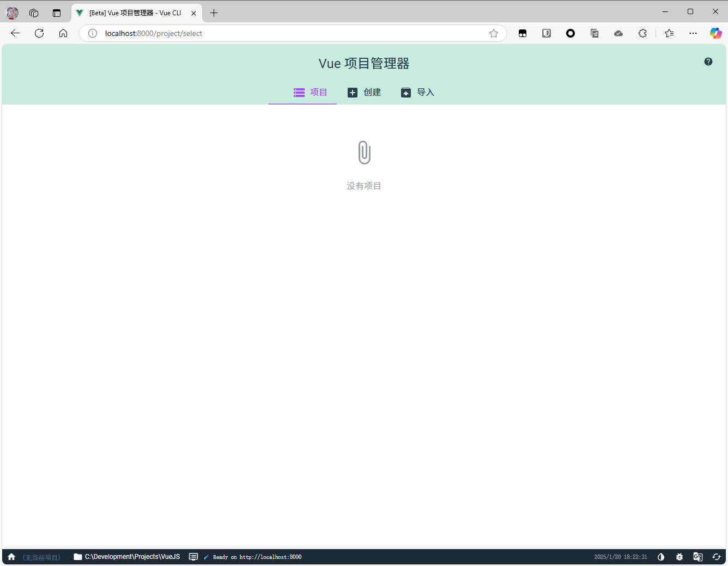Open browser settings and more menu
This screenshot has height=566, width=728.
coord(693,33)
